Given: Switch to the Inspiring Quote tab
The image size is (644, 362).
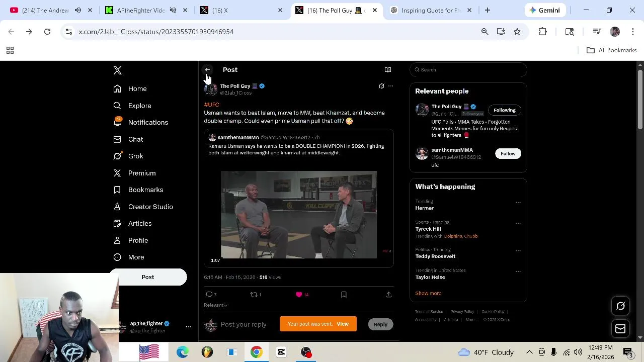Looking at the screenshot, I should tap(431, 10).
